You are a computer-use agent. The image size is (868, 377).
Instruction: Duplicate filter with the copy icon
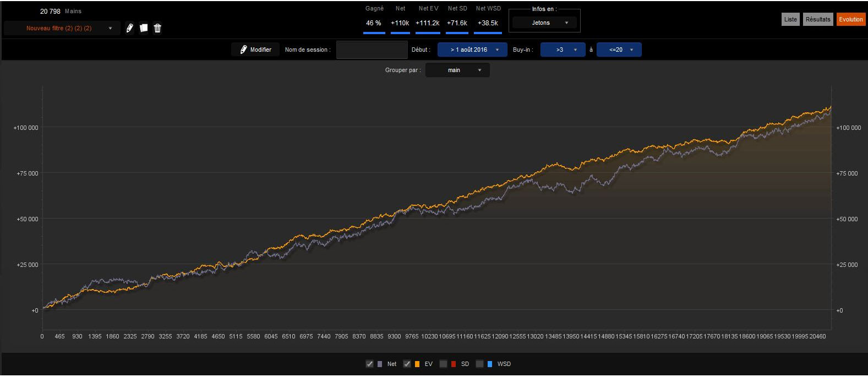[144, 28]
